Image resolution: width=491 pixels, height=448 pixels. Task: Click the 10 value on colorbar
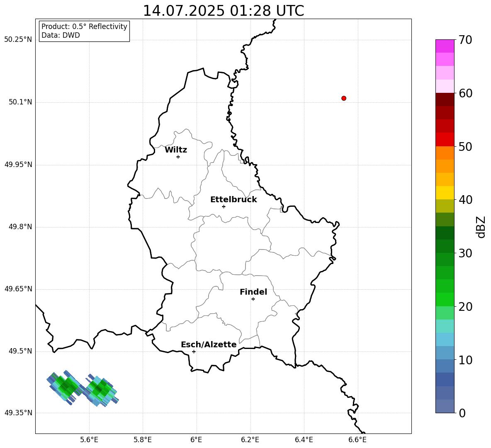pyautogui.click(x=465, y=360)
